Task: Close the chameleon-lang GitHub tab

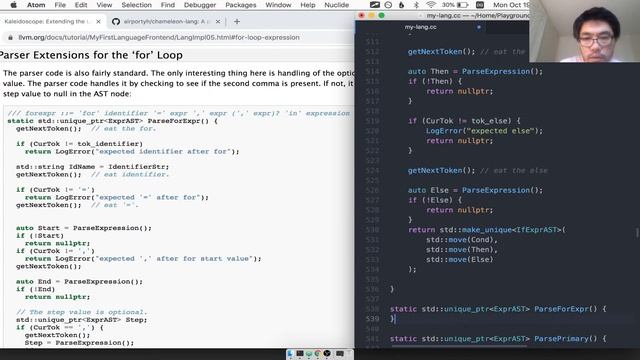Action: pyautogui.click(x=218, y=21)
